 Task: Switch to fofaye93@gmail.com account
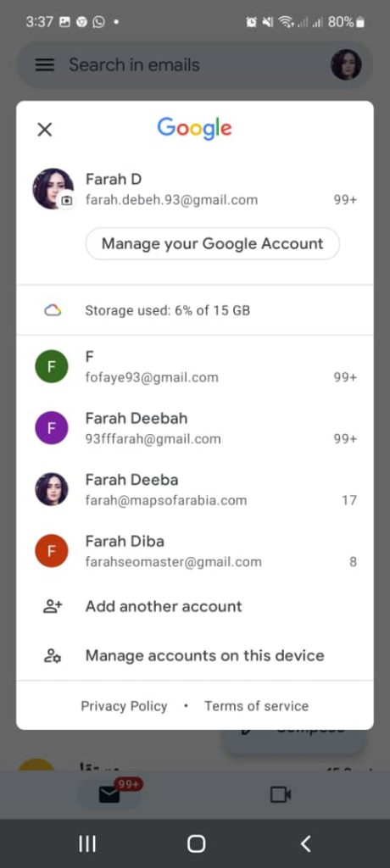click(195, 366)
